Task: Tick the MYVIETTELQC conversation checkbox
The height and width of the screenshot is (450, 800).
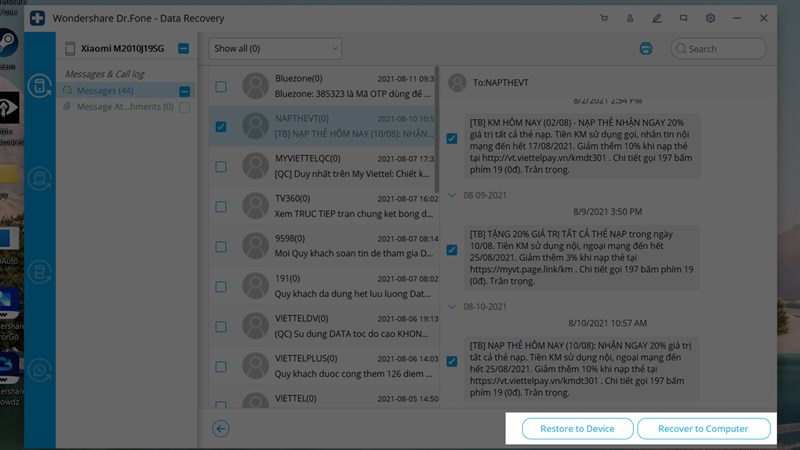Action: click(221, 167)
